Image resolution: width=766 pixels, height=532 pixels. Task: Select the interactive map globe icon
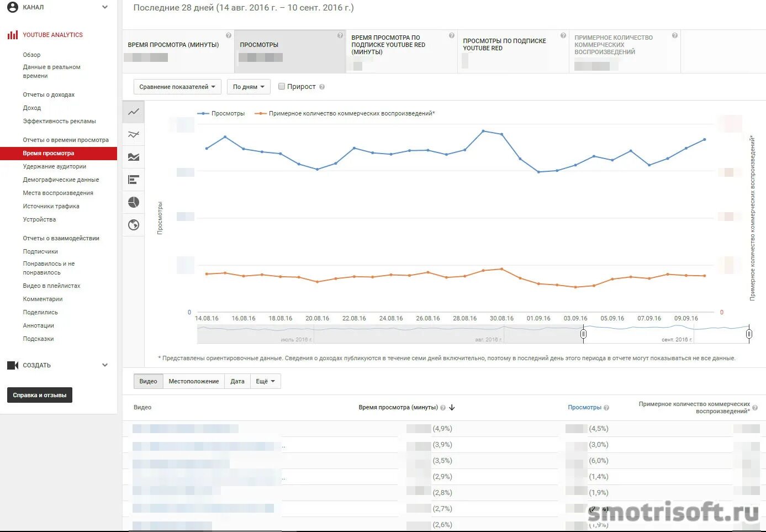[x=134, y=225]
